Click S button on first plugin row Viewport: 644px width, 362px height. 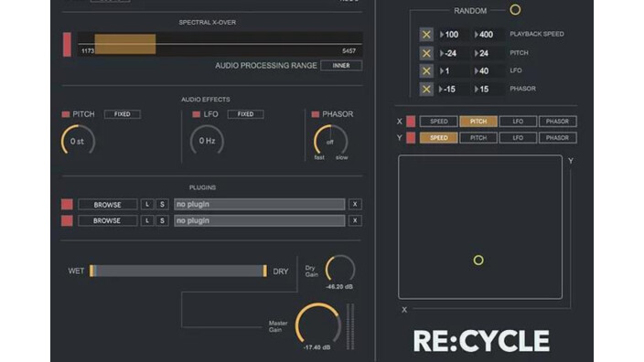click(162, 205)
